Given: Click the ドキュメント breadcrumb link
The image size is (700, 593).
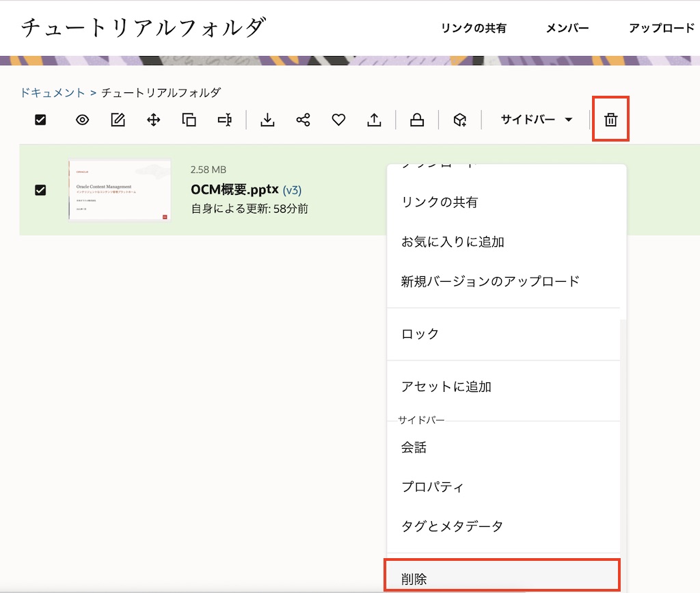Looking at the screenshot, I should 53,92.
